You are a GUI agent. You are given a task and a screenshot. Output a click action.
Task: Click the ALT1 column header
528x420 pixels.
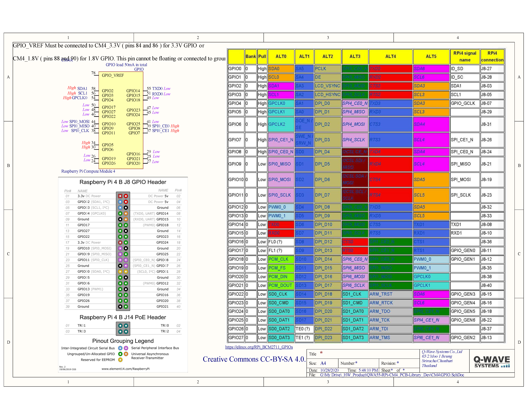[x=304, y=57]
